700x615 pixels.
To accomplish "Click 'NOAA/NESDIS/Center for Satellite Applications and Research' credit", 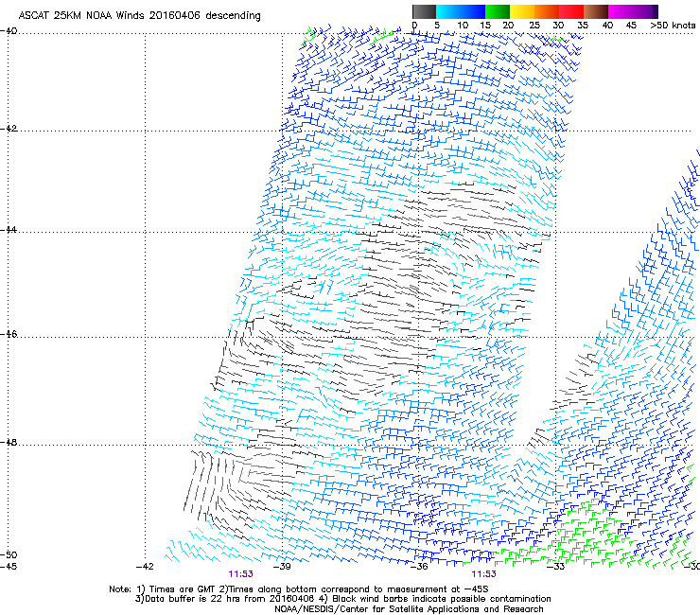I will [x=409, y=609].
